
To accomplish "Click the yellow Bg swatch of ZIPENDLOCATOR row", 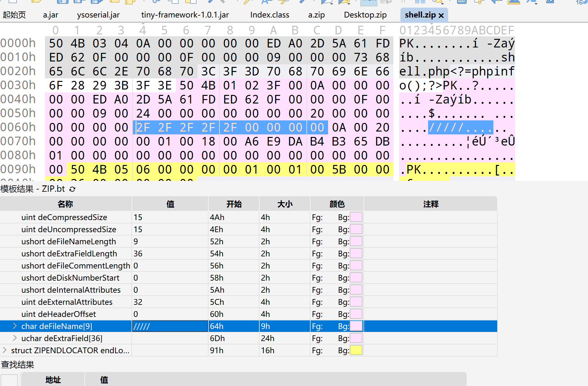I will (x=356, y=350).
